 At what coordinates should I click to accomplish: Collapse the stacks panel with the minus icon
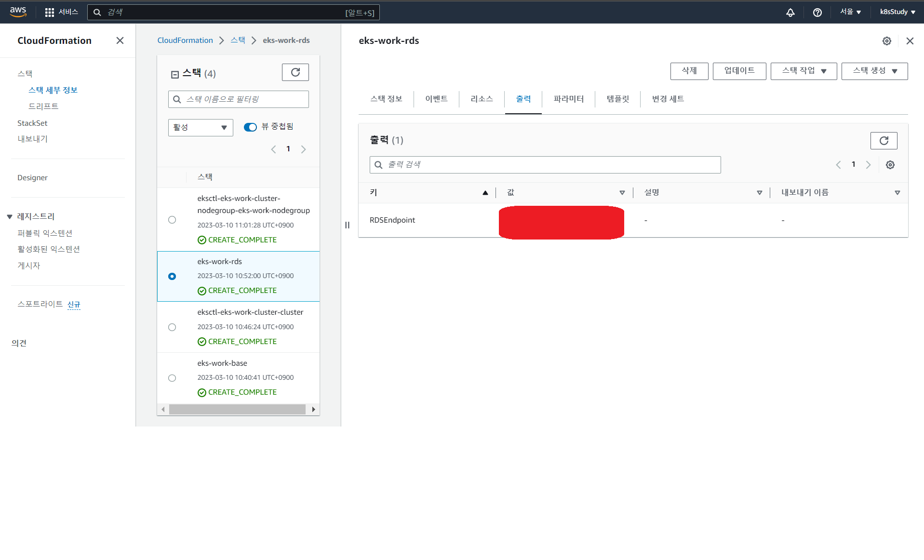(x=175, y=74)
